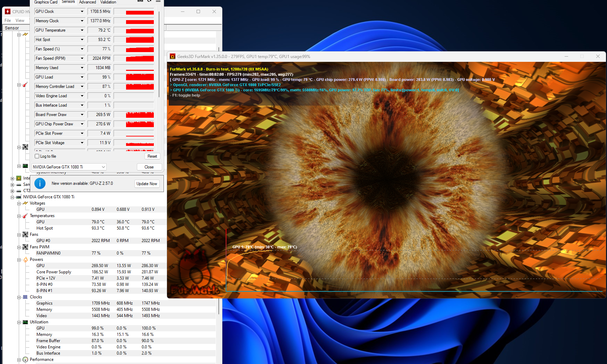Viewport: 607px width, 364px height.
Task: Click the Reset button in GPU-Z
Action: pyautogui.click(x=152, y=156)
